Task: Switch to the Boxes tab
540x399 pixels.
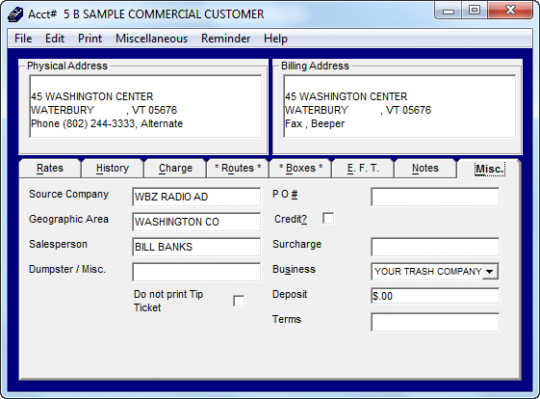Action: click(300, 168)
